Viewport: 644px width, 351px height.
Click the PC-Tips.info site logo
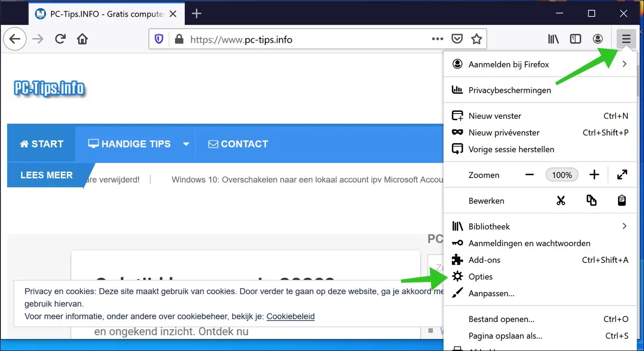[50, 88]
